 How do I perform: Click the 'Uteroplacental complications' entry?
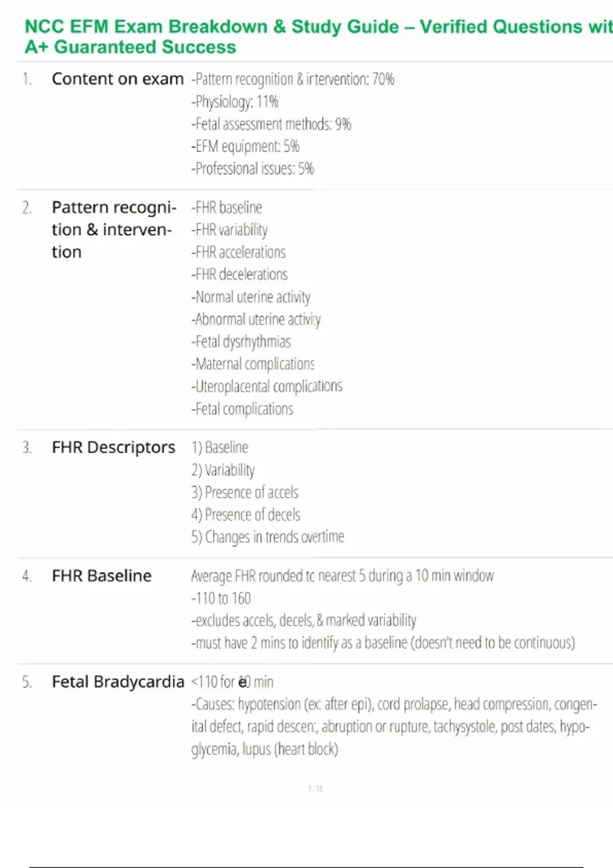(x=267, y=386)
